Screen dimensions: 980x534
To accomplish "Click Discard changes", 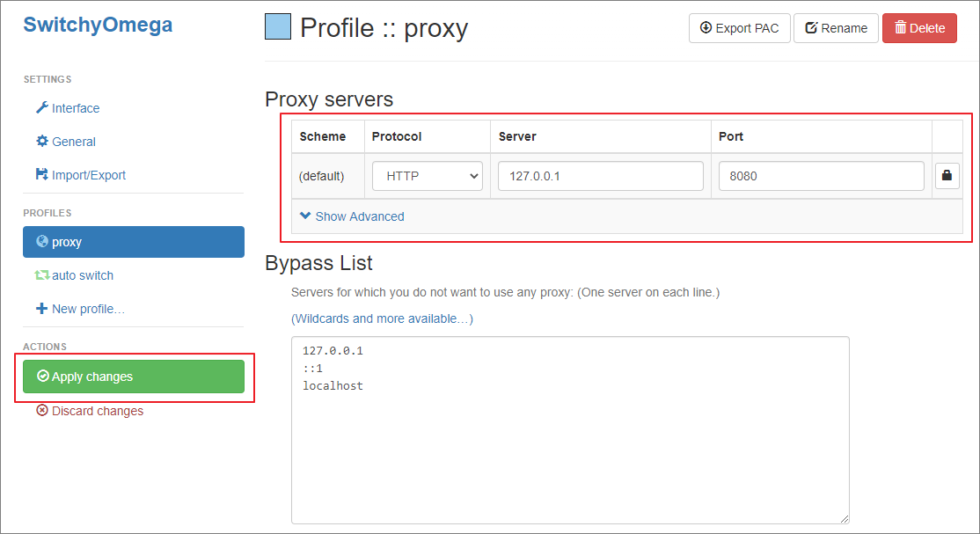I will (90, 411).
